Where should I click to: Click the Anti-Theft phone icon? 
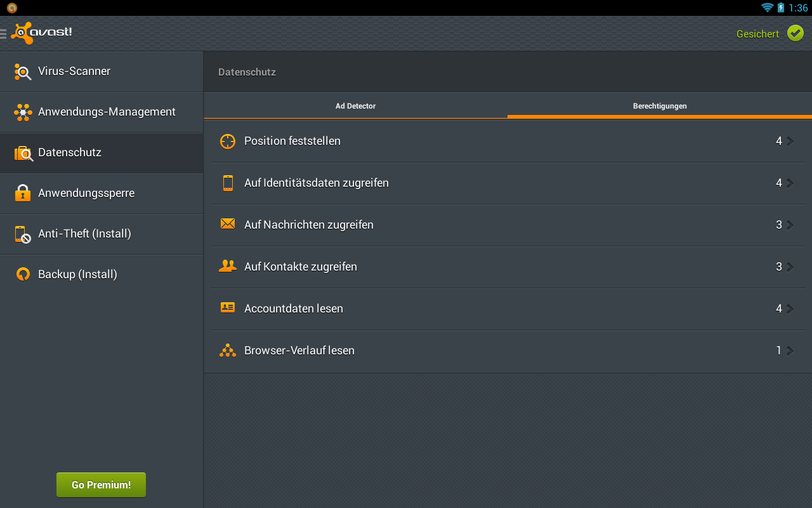(23, 234)
